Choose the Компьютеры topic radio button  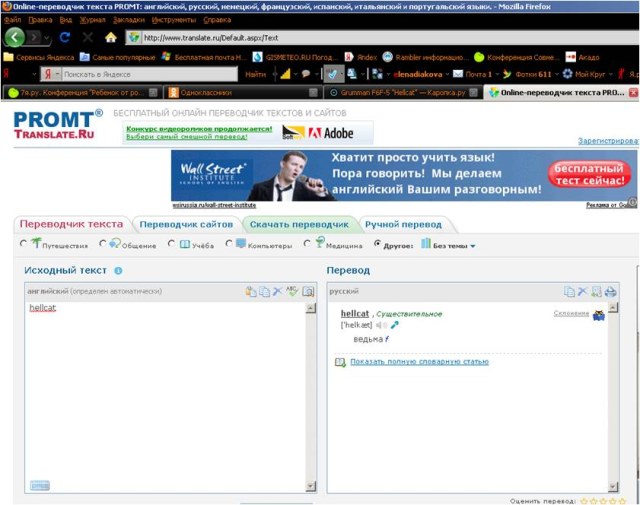[228, 244]
